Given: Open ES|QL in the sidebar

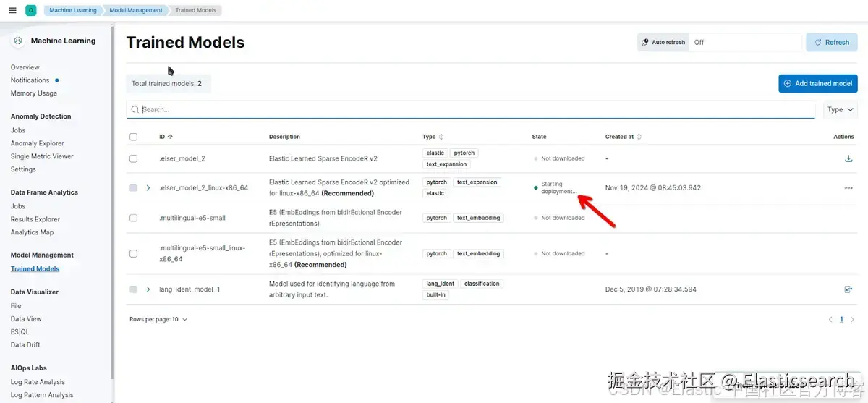Looking at the screenshot, I should click(x=20, y=332).
